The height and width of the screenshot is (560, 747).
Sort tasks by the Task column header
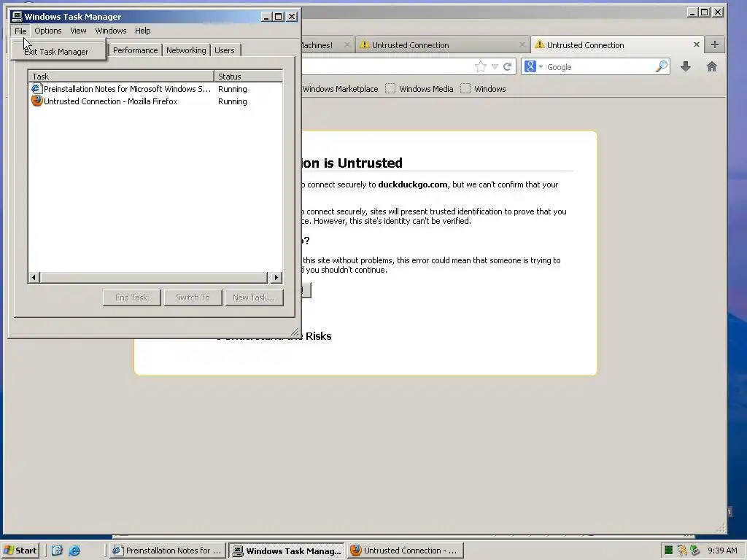(121, 76)
